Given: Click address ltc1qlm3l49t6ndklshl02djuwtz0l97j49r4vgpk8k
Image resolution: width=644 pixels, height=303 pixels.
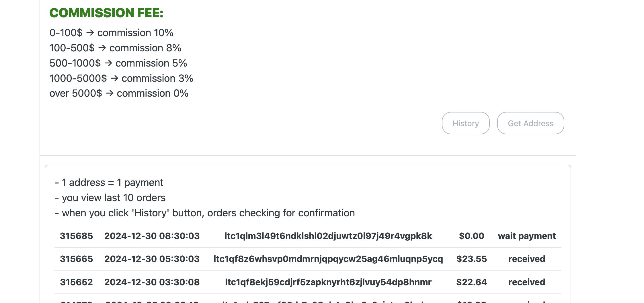Looking at the screenshot, I should [328, 236].
